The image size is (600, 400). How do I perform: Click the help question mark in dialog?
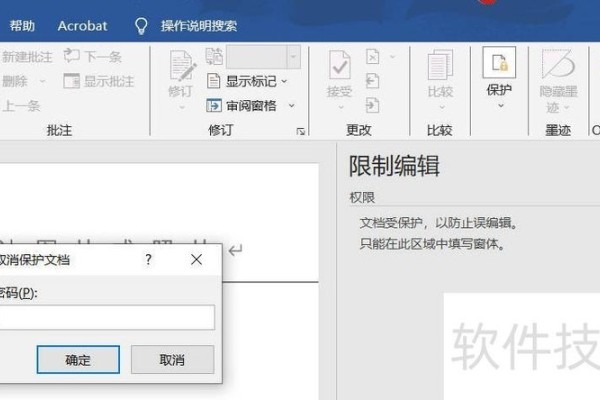pyautogui.click(x=148, y=260)
